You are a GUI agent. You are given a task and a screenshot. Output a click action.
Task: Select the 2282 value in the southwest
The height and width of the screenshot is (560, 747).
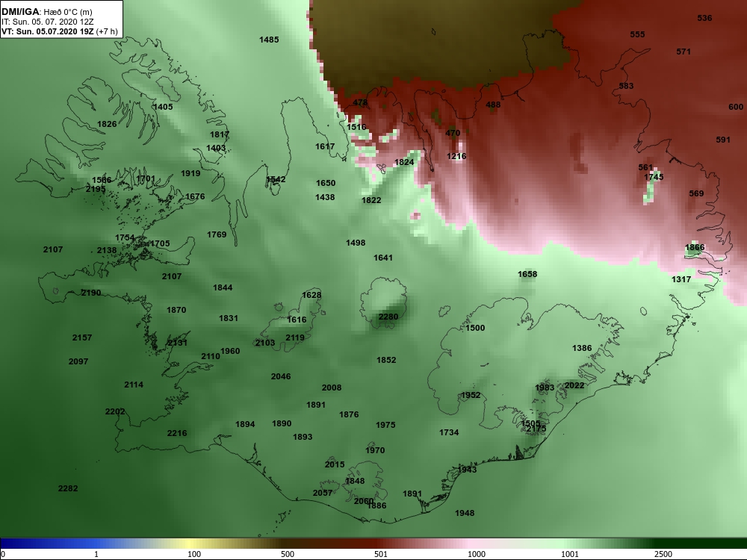(x=68, y=488)
